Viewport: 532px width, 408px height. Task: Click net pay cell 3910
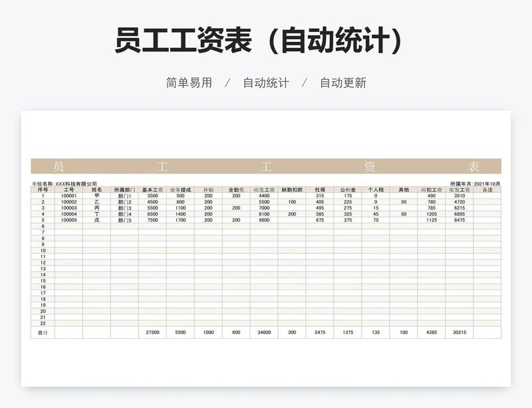coord(460,196)
